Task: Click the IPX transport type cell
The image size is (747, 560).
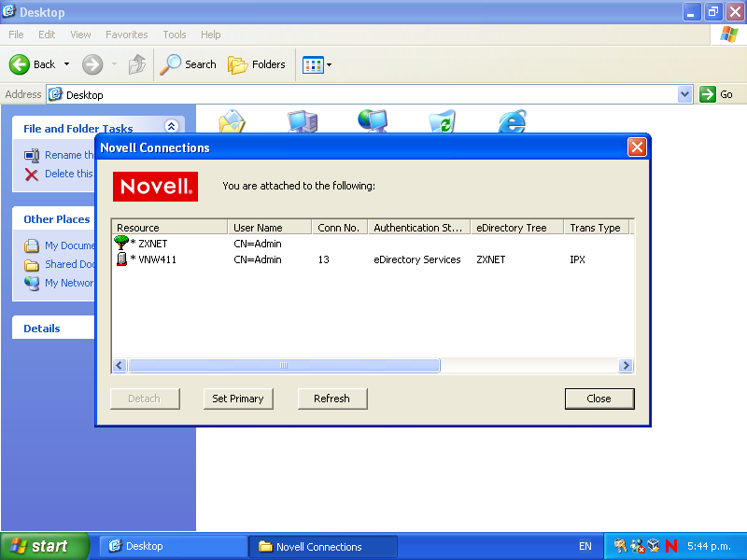Action: click(x=577, y=259)
